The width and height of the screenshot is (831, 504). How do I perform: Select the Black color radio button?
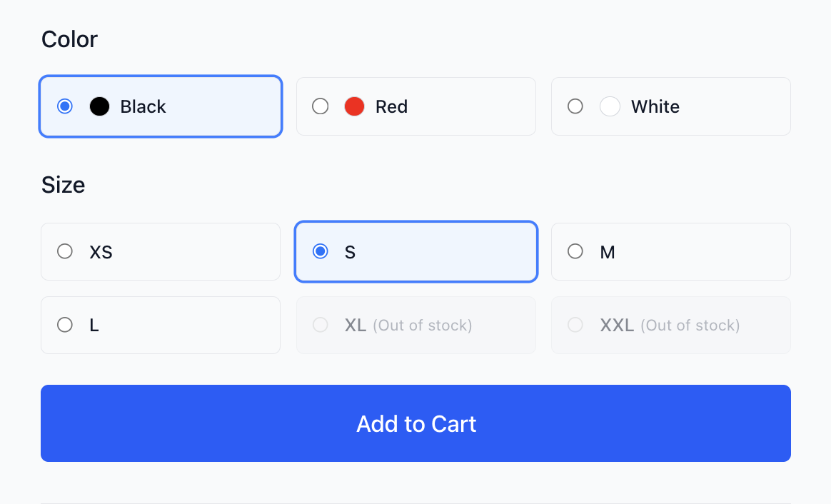pos(65,106)
